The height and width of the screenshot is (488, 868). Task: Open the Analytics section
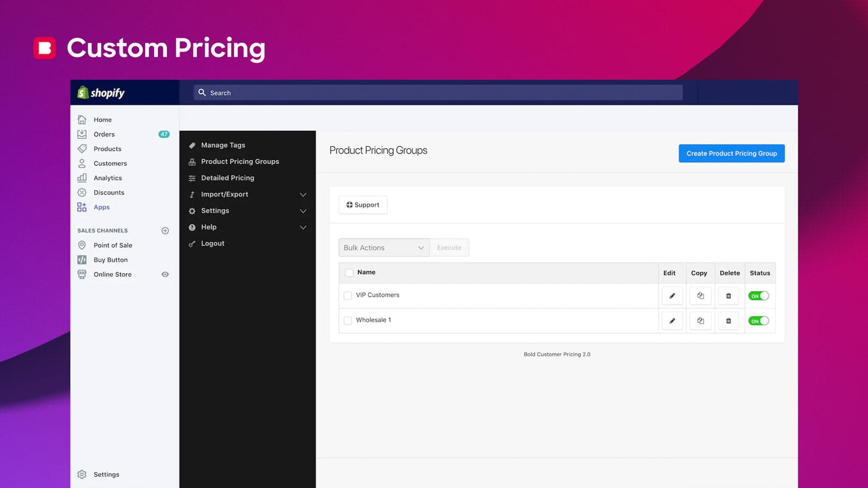click(x=107, y=178)
